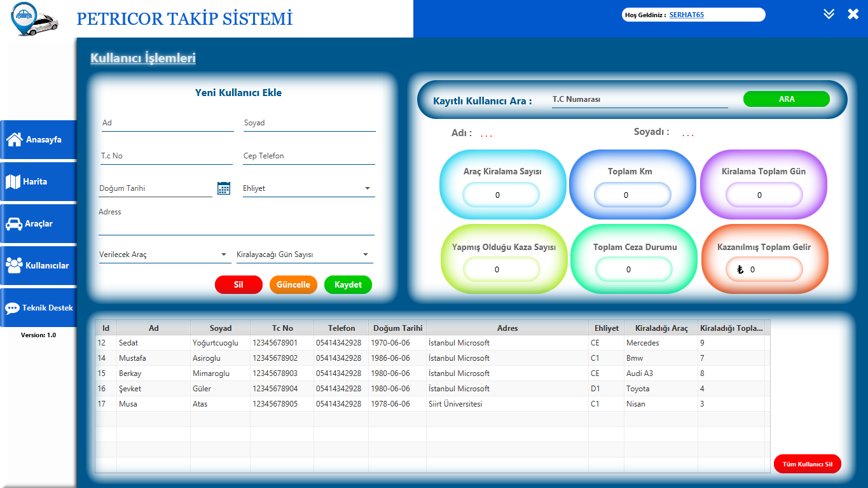This screenshot has height=488, width=868.
Task: Select the Harita map icon
Action: coord(38,181)
